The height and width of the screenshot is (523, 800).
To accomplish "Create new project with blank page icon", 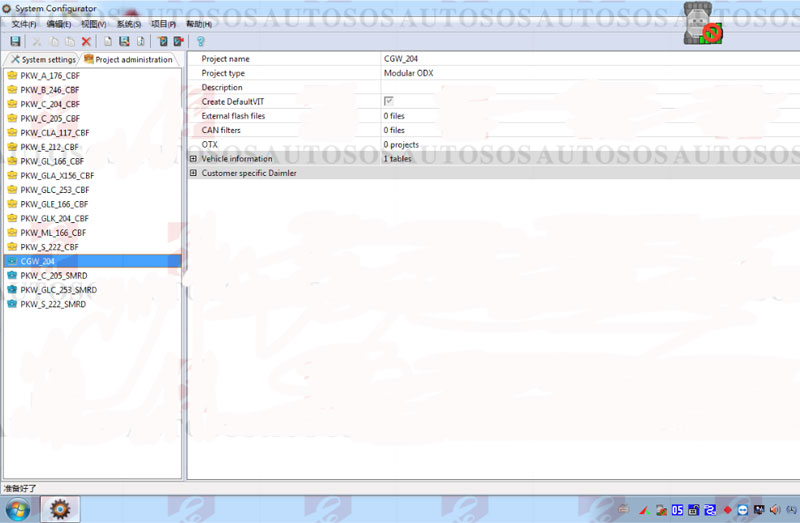I will tap(108, 42).
